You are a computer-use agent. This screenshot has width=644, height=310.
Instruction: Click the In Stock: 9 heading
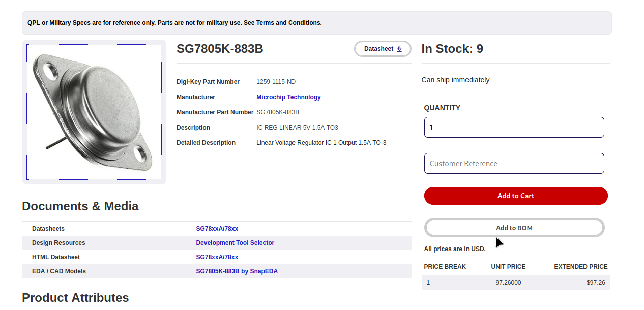[452, 49]
